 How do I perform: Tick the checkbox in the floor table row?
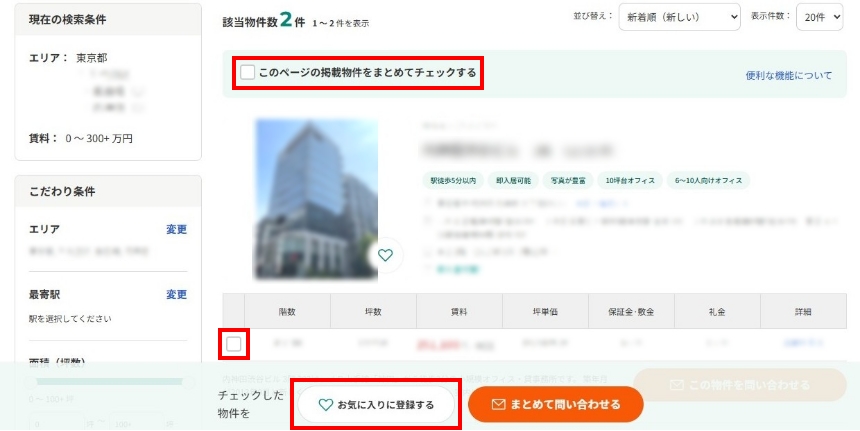233,345
